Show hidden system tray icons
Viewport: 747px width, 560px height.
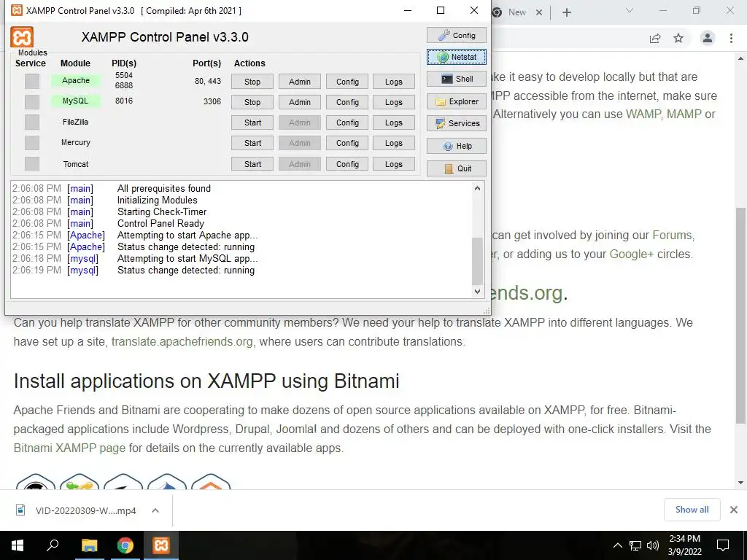[617, 545]
